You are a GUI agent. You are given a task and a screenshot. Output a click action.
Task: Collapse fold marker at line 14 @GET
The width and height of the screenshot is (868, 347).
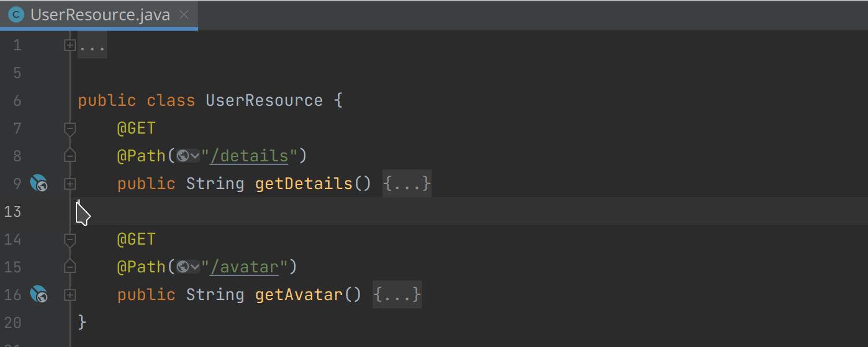(x=70, y=239)
